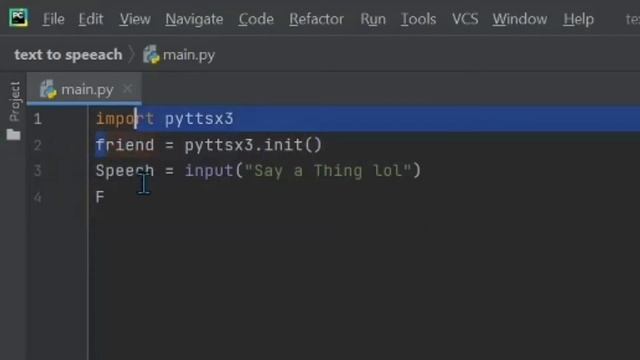
Task: Open the Run menu
Action: pyautogui.click(x=373, y=19)
